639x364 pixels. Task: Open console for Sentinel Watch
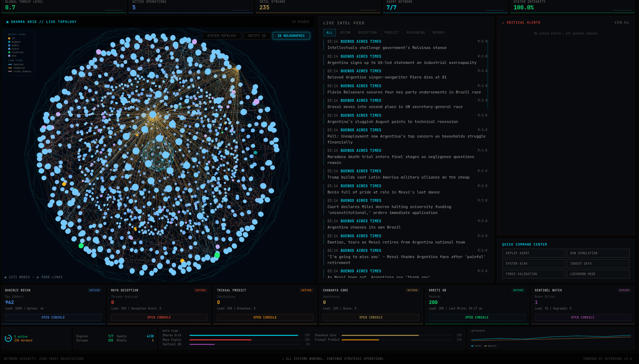pyautogui.click(x=583, y=317)
